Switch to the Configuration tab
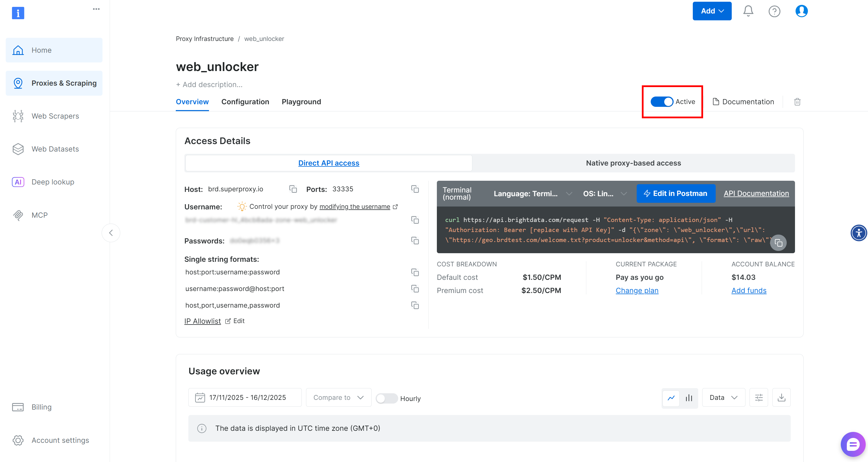Image resolution: width=868 pixels, height=462 pixels. click(x=245, y=101)
